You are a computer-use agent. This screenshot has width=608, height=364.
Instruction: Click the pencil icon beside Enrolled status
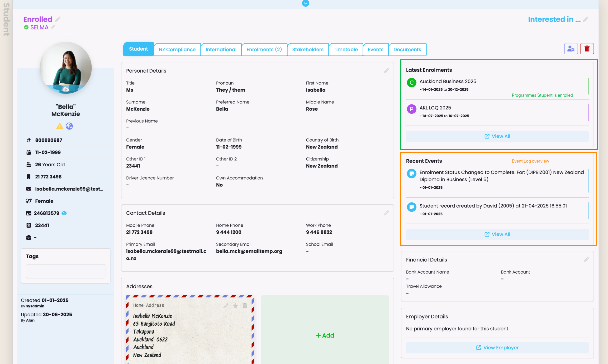click(58, 19)
